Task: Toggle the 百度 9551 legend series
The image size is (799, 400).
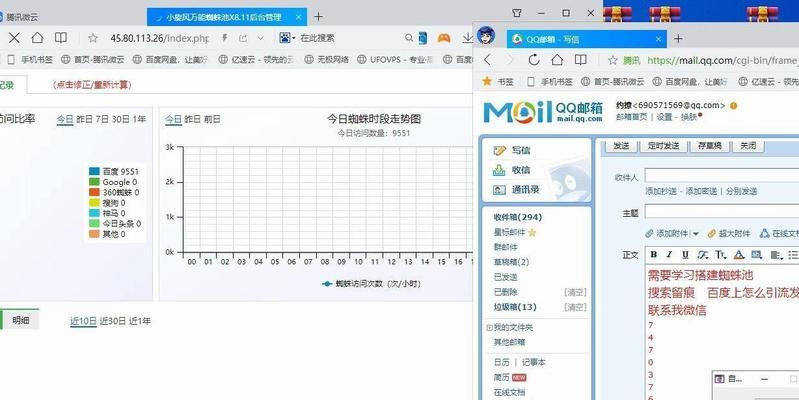Action: [x=114, y=171]
